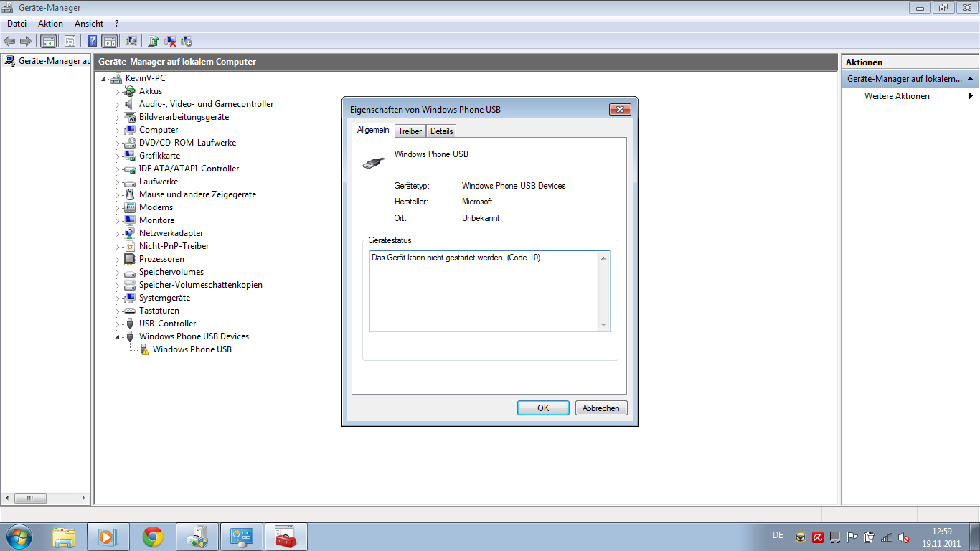Viewport: 980px width, 551px height.
Task: Select the Speichervolumes tree entry
Action: [x=171, y=272]
